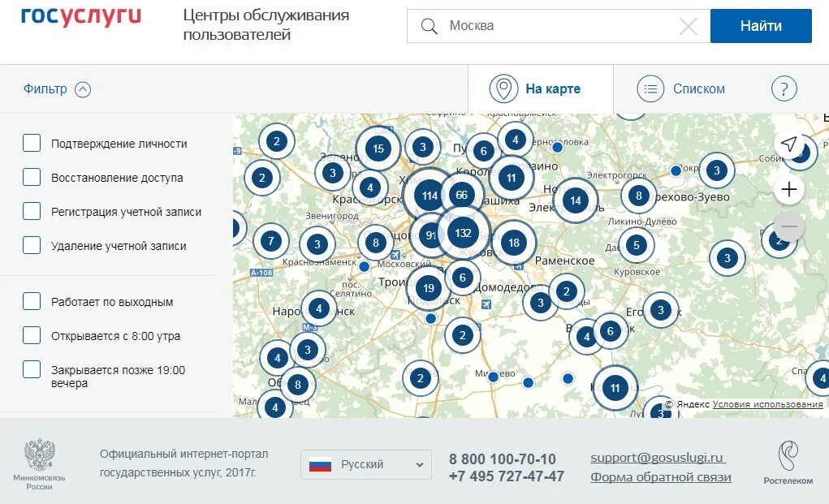The width and height of the screenshot is (829, 504).
Task: Select single point marker near Красноармейск
Action: (x=557, y=148)
